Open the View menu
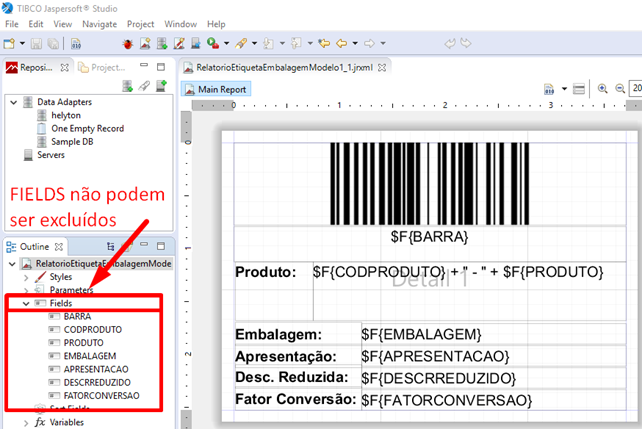 pyautogui.click(x=63, y=24)
